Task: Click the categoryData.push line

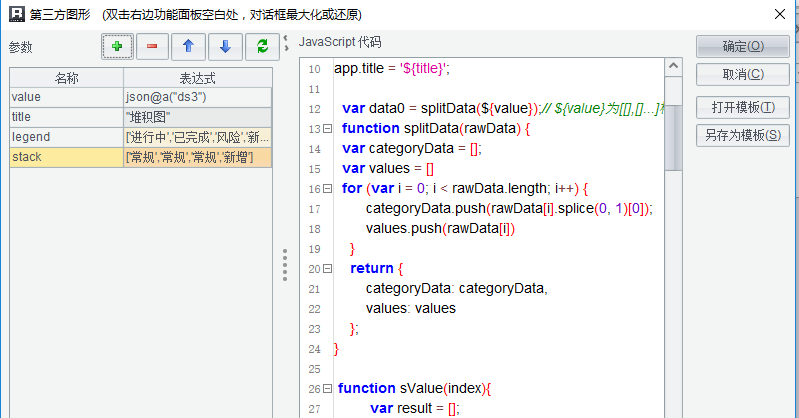Action: (509, 208)
